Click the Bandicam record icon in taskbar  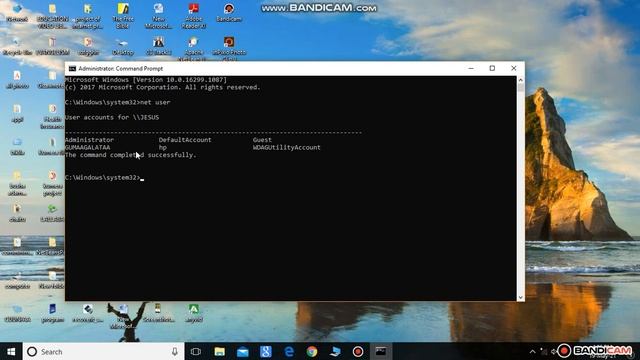point(358,351)
